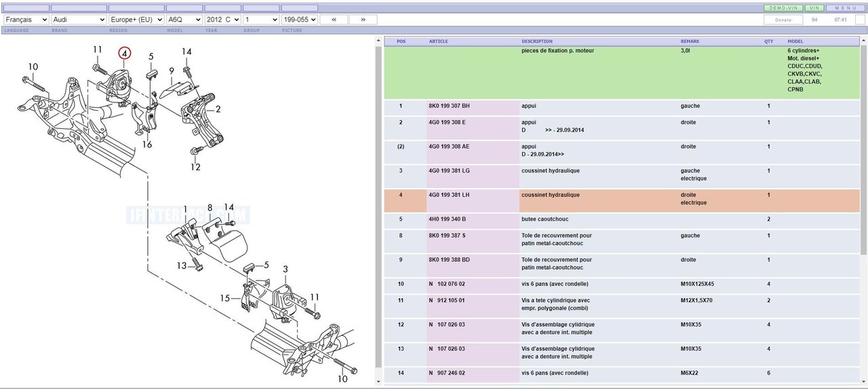Switch to the DEMO-VIN tab
868x389 pixels.
[x=783, y=8]
